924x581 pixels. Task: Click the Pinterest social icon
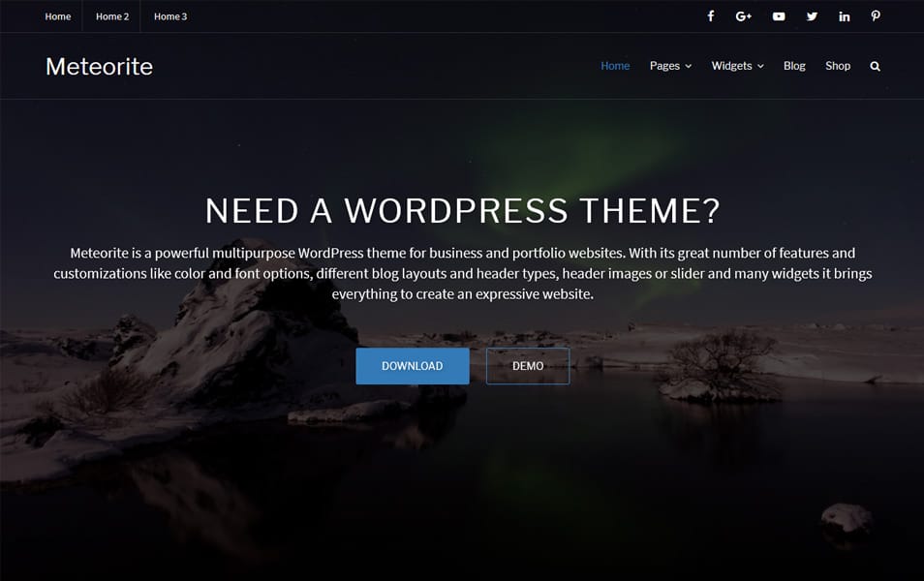click(876, 16)
